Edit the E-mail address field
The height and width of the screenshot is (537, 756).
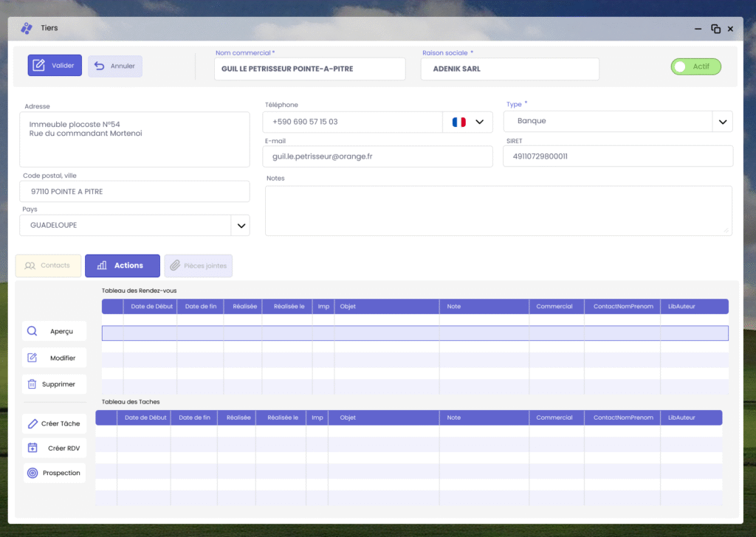coord(377,156)
